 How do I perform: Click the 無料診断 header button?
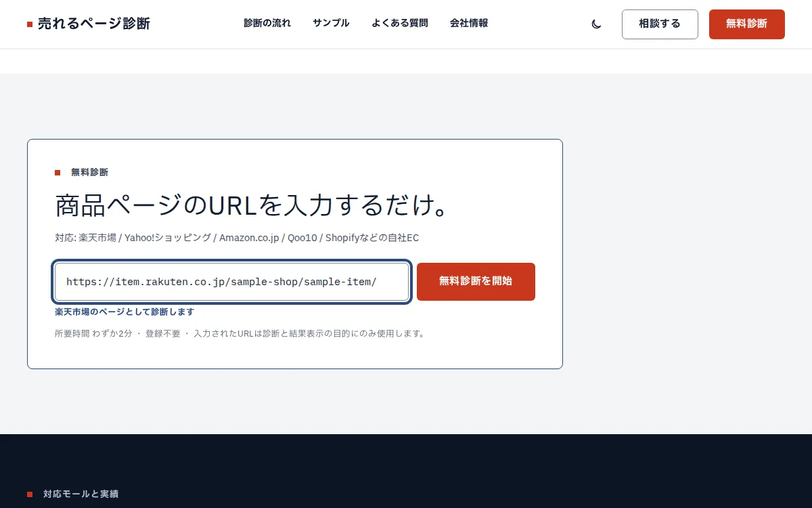click(747, 24)
